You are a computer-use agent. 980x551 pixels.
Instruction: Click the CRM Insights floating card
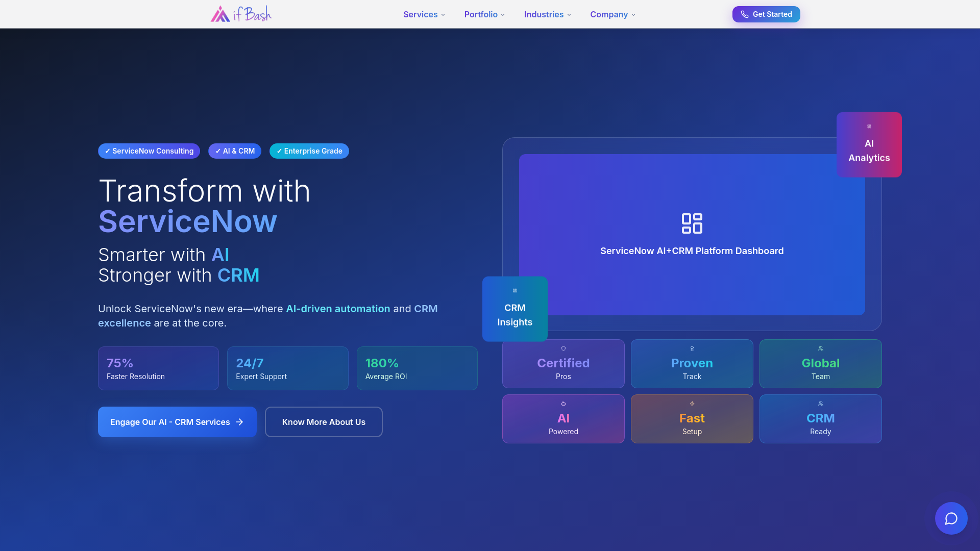pos(514,309)
